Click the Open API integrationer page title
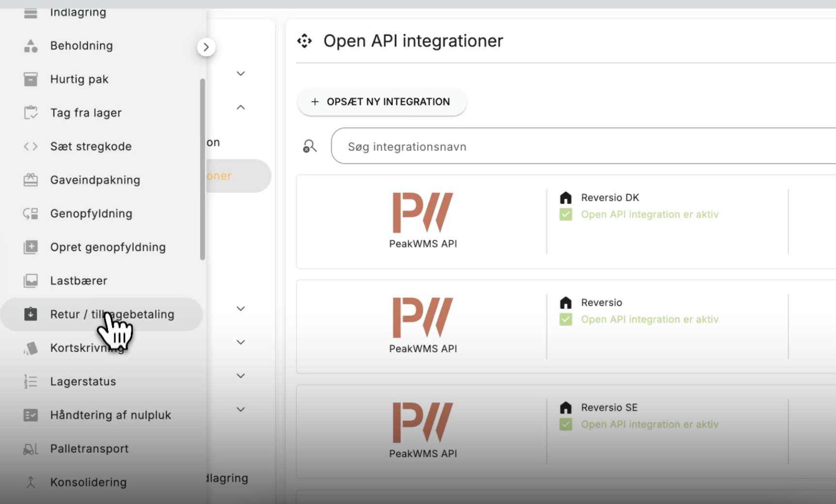Screen dimensions: 836x504 pyautogui.click(x=413, y=41)
